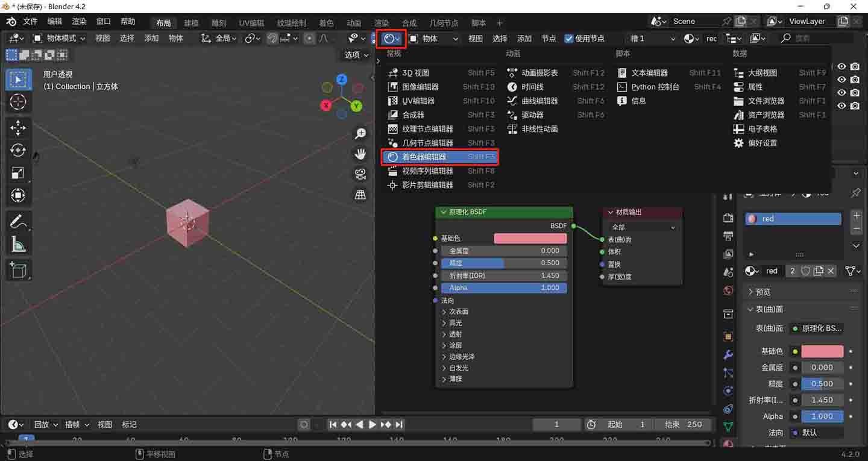This screenshot has width=868, height=461.
Task: Select Shader Editor (着色器编辑器) menu entry
Action: point(440,157)
